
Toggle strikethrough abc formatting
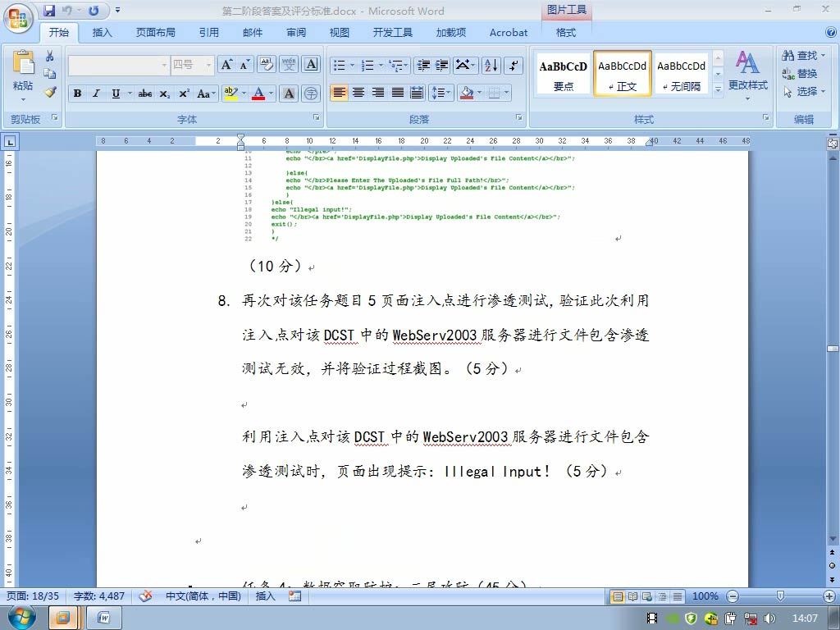point(144,94)
